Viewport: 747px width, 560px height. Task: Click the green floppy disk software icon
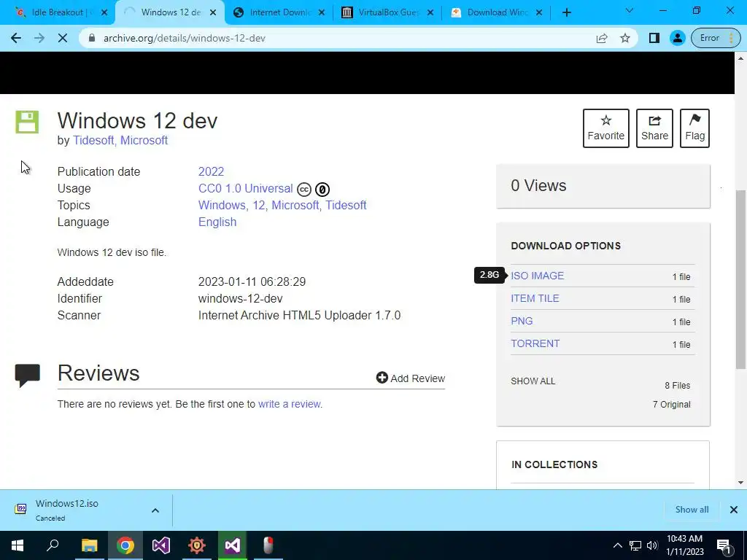pyautogui.click(x=27, y=122)
